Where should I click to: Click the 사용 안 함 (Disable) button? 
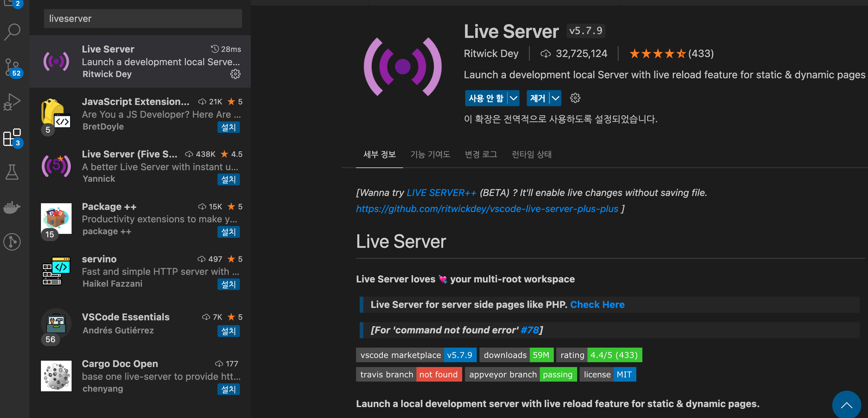pyautogui.click(x=486, y=98)
